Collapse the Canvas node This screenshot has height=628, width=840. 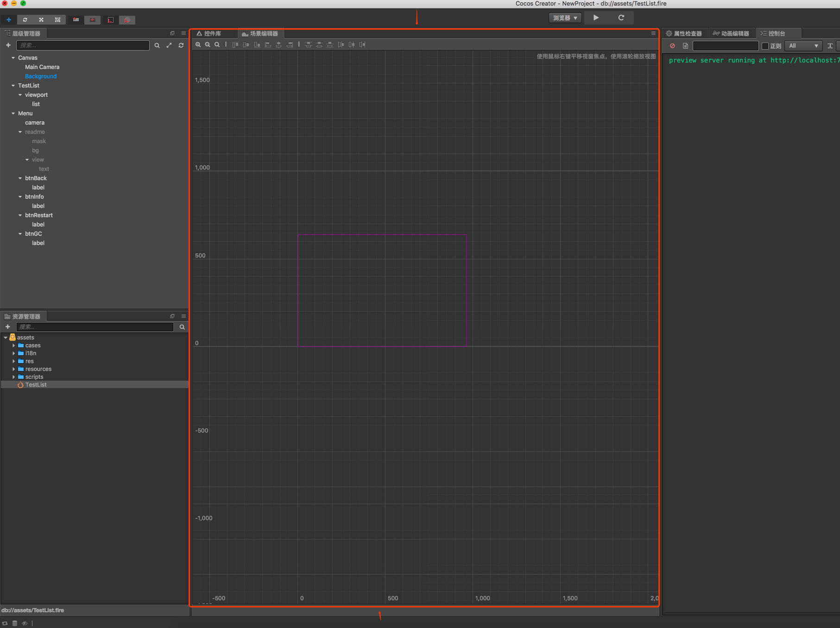click(13, 58)
